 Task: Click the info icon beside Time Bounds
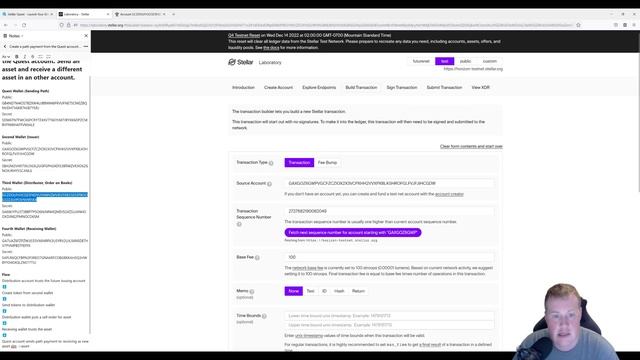point(264,316)
